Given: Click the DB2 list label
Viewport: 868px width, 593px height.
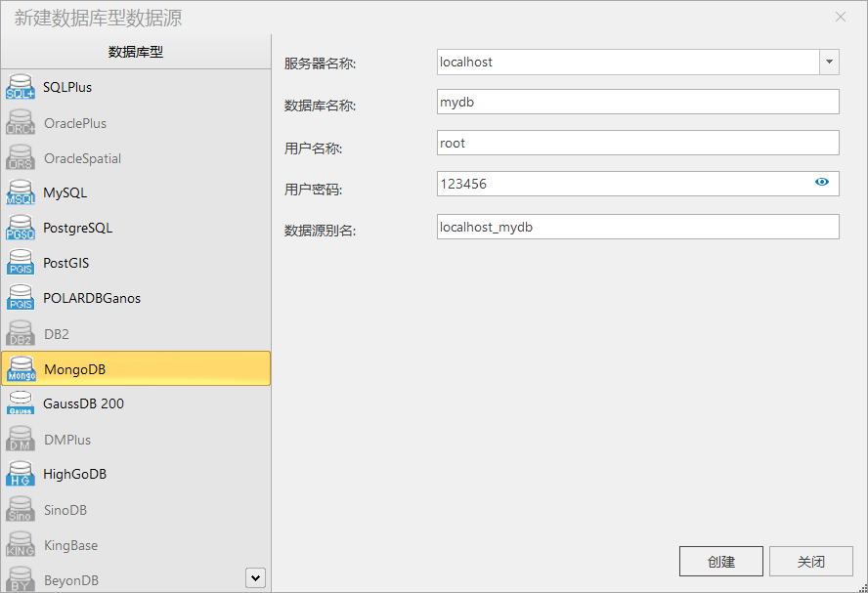Looking at the screenshot, I should (57, 335).
